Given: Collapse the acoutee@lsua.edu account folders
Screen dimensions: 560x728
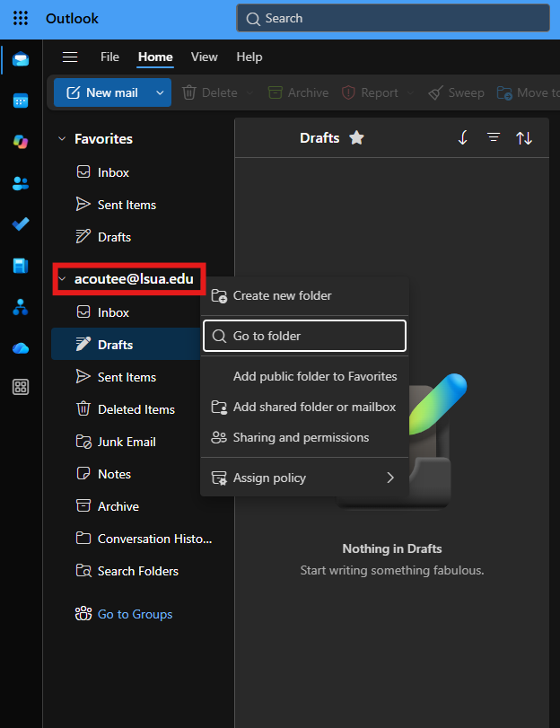Looking at the screenshot, I should pos(62,279).
